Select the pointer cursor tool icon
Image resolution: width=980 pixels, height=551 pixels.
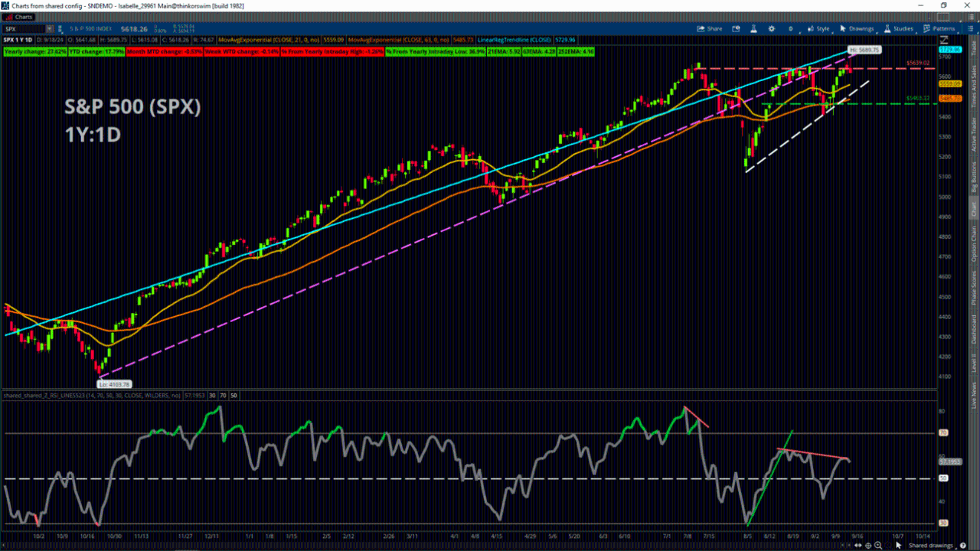(899, 545)
